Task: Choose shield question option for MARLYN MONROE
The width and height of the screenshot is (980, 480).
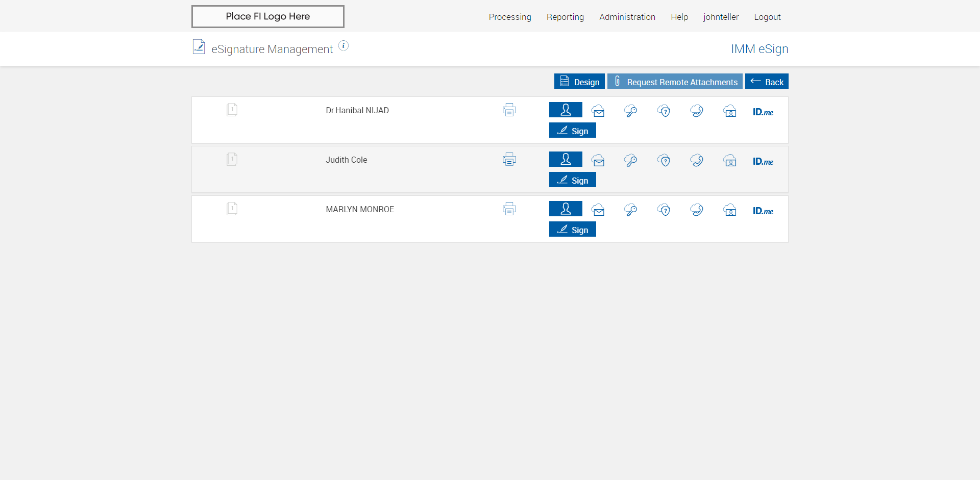Action: coord(664,210)
